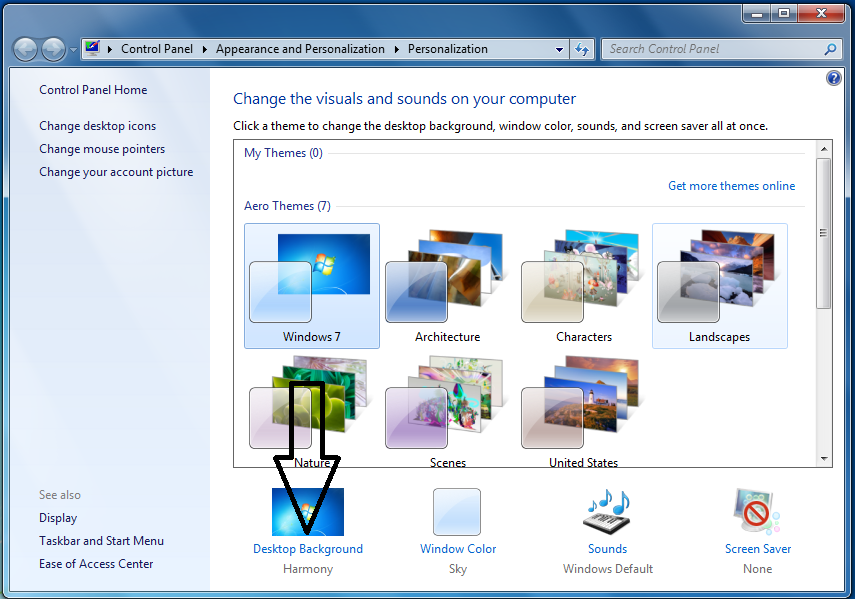This screenshot has width=855, height=599.
Task: Open Help with the question mark icon
Action: tap(833, 78)
